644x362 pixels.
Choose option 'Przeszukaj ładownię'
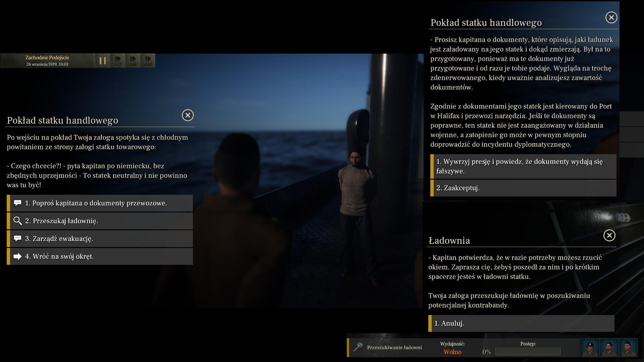click(100, 221)
